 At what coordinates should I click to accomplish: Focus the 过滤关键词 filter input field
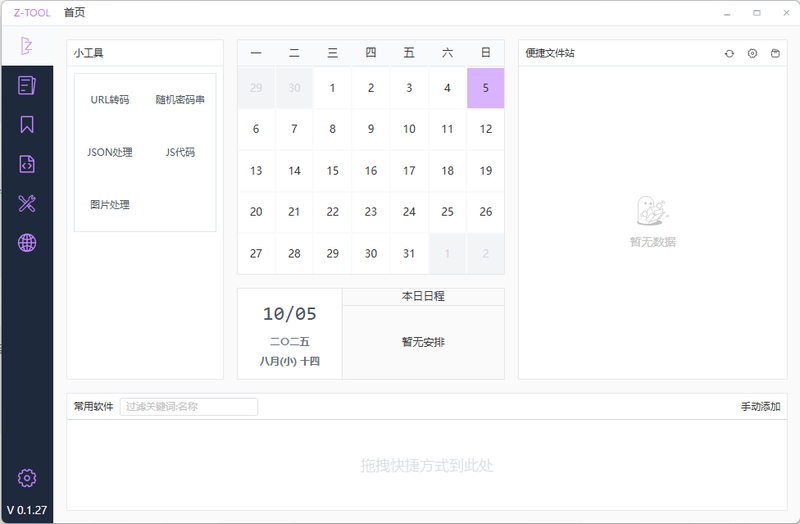[x=188, y=407]
